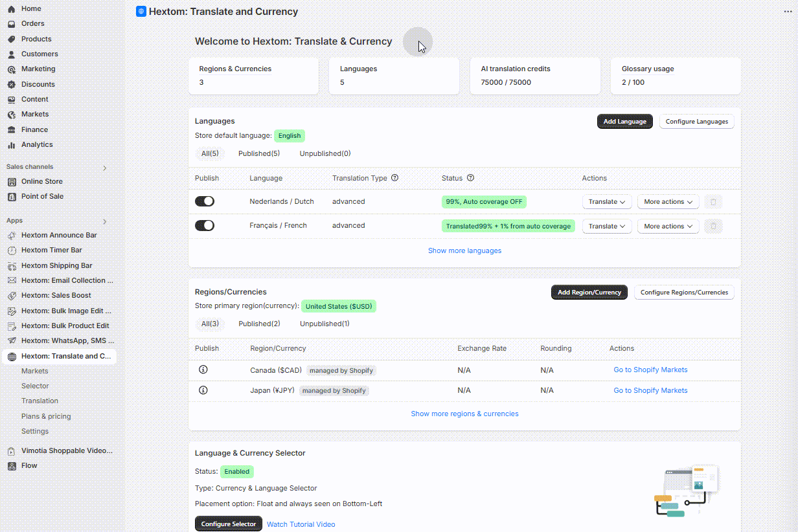
Task: Open Translate dropdown for Dutch row
Action: click(x=607, y=202)
